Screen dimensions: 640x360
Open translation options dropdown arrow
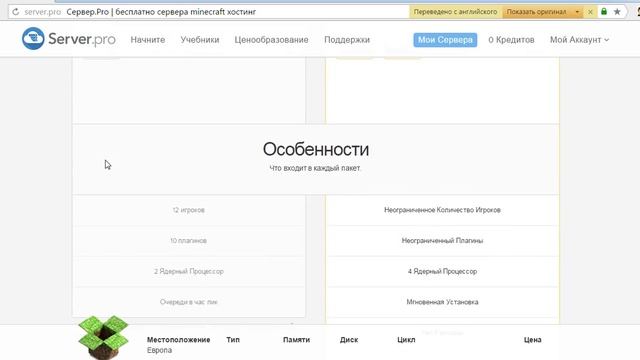click(577, 12)
